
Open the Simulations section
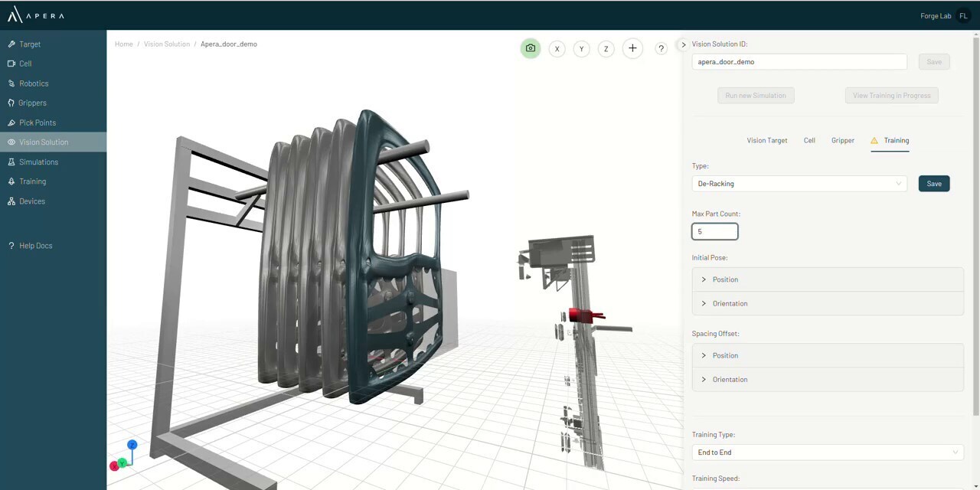[x=38, y=162]
